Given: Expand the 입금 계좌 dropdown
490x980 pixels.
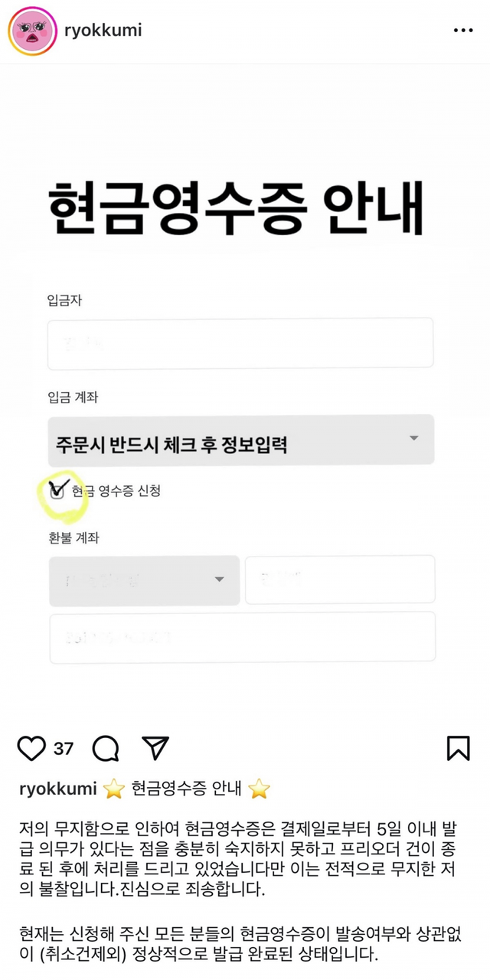Looking at the screenshot, I should point(240,440).
